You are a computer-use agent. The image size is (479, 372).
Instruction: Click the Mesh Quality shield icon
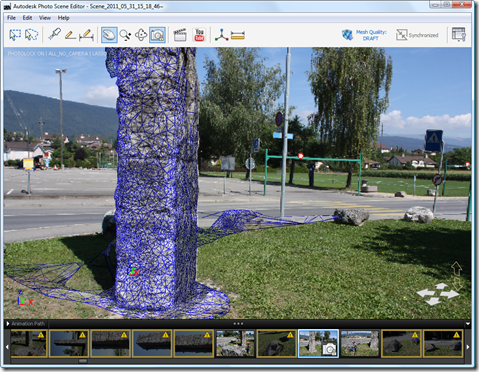click(347, 35)
